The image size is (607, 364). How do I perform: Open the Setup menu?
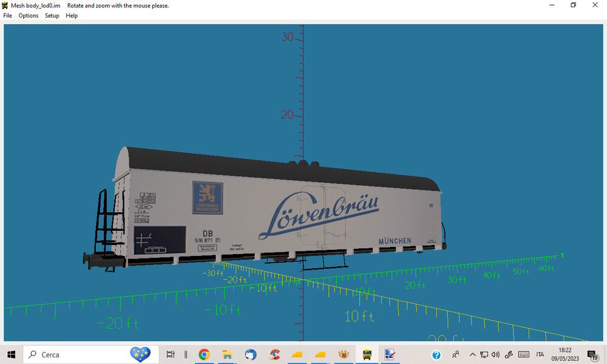pos(52,16)
